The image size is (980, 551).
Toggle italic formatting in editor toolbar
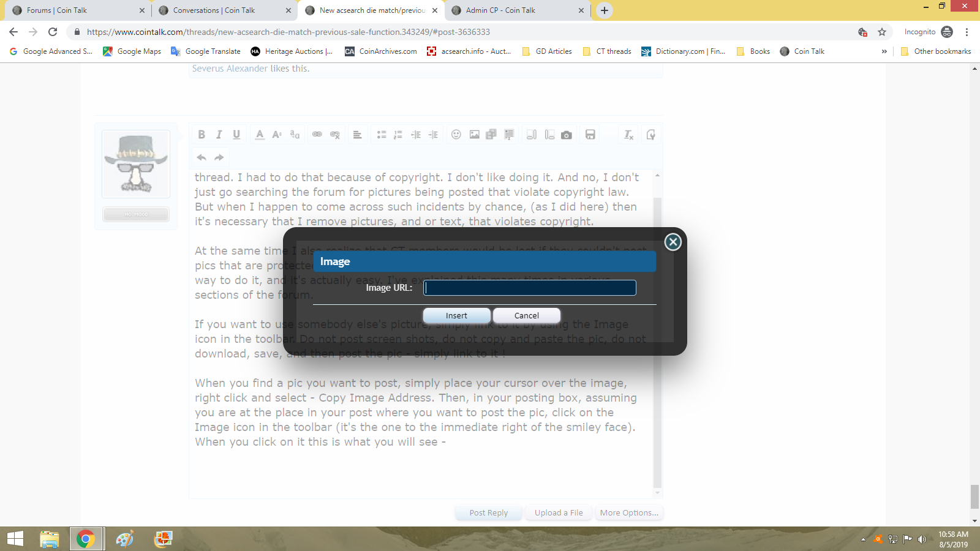(219, 135)
